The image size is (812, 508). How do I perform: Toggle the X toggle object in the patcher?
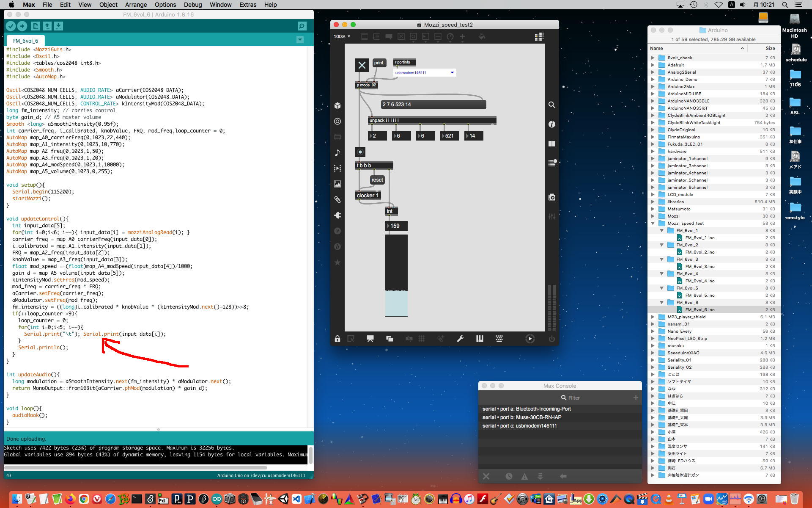click(x=362, y=65)
